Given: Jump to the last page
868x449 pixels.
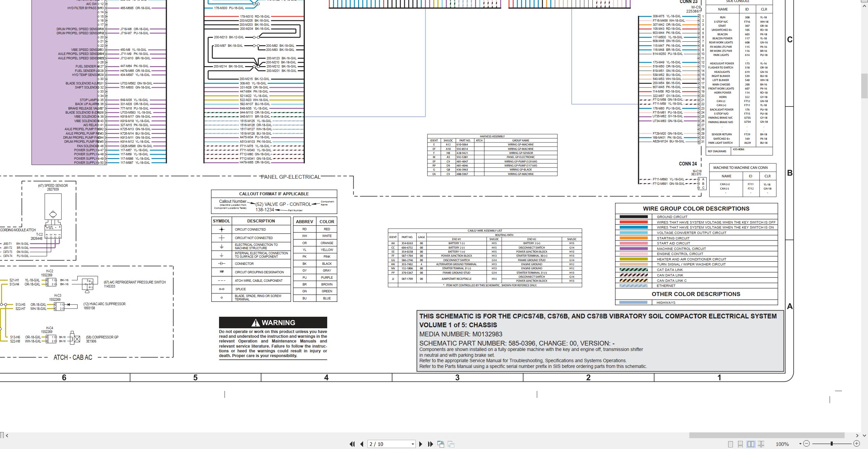Looking at the screenshot, I should point(431,444).
